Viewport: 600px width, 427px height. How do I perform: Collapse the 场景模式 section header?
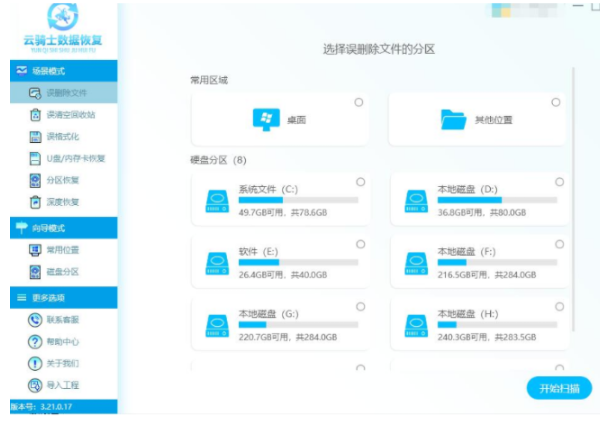(58, 71)
